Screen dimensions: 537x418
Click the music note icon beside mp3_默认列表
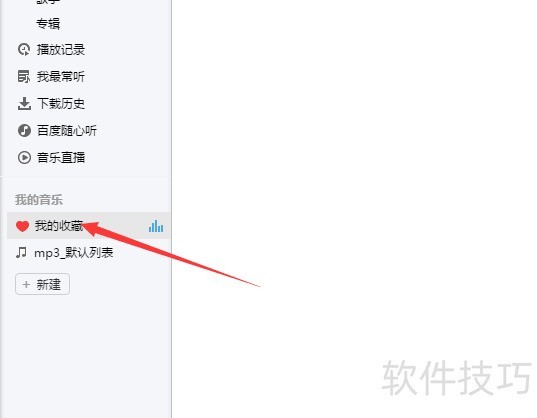click(21, 253)
